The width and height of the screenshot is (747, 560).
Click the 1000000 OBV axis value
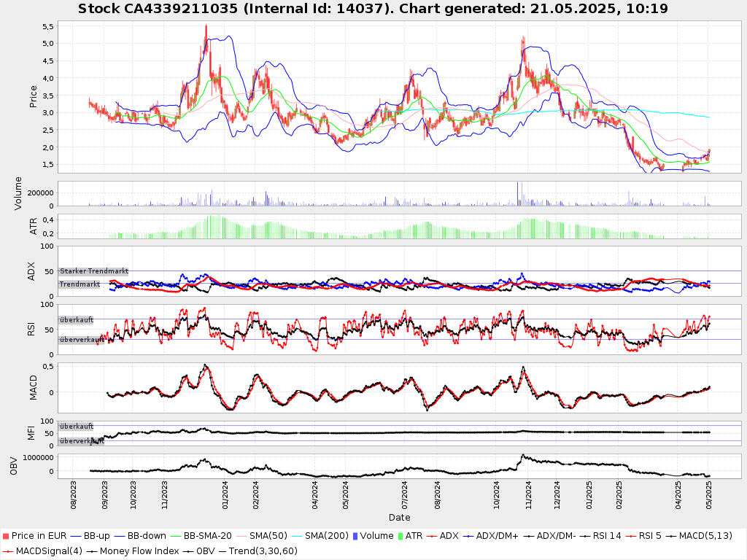click(x=38, y=457)
